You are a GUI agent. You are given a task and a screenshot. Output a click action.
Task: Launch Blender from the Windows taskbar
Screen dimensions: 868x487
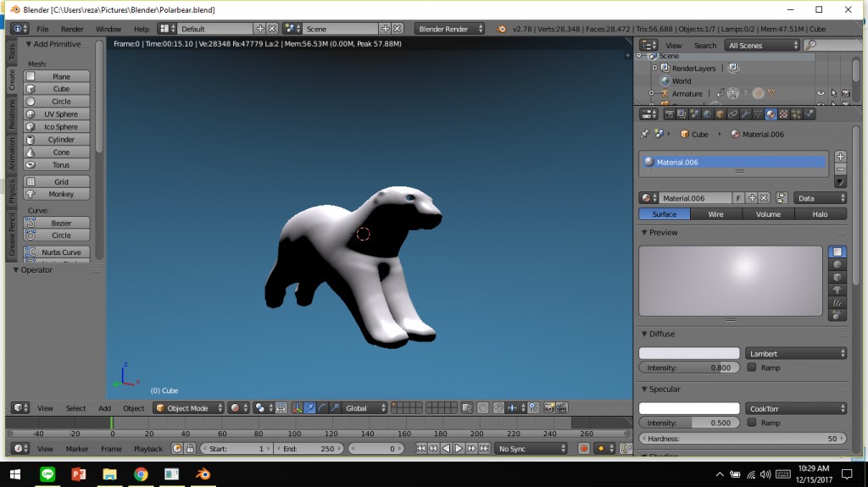point(203,474)
